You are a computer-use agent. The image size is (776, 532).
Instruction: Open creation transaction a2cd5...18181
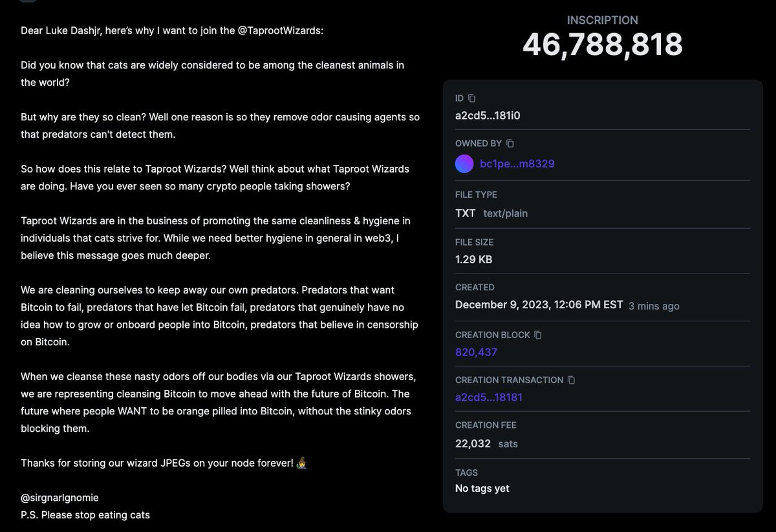[x=489, y=397]
